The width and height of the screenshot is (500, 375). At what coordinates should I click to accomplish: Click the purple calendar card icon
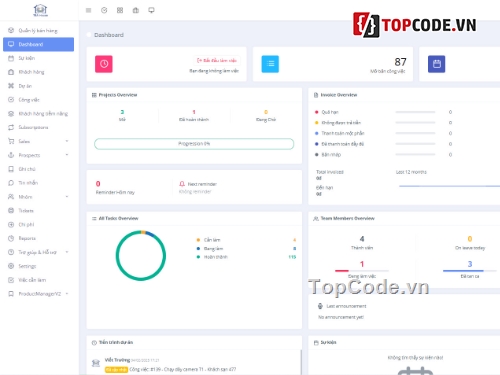(x=437, y=64)
